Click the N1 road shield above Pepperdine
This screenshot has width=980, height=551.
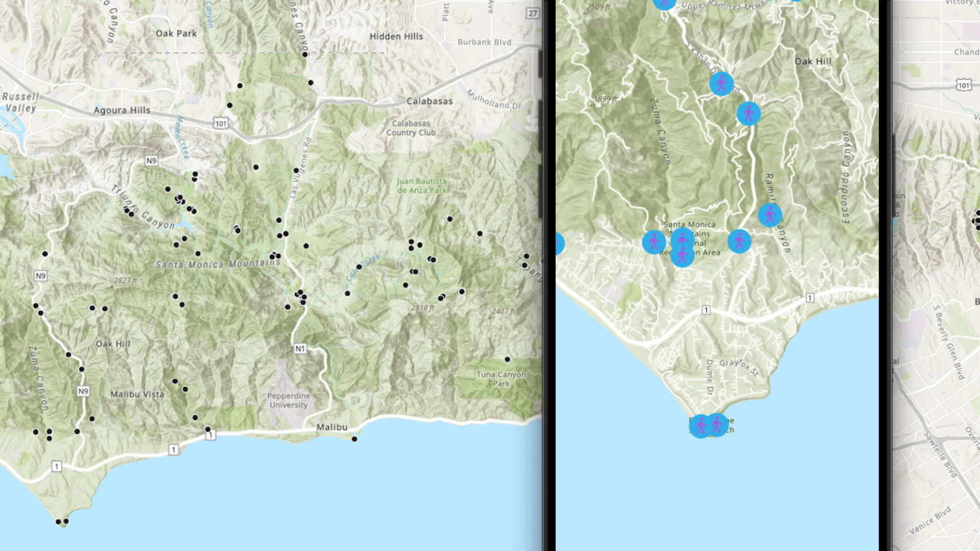300,348
